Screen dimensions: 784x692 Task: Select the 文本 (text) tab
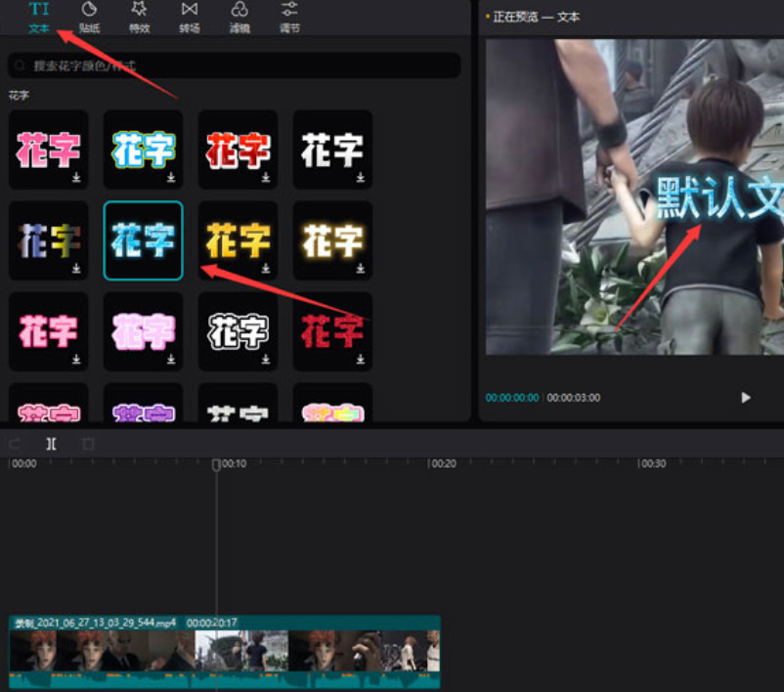coord(39,17)
